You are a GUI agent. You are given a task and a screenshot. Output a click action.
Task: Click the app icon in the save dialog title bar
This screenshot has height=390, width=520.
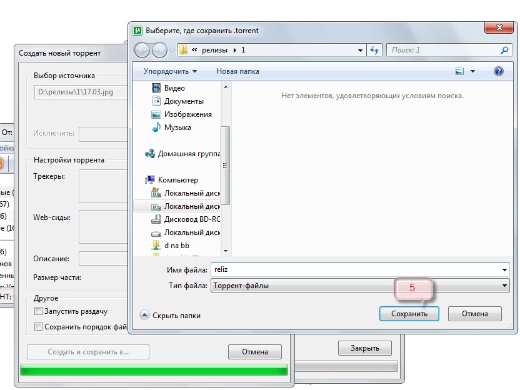(137, 31)
